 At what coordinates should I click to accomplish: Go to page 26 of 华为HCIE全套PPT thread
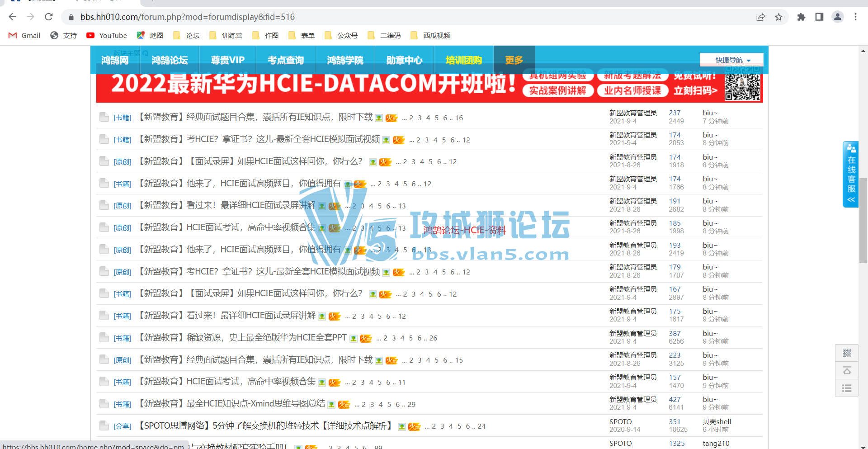[433, 338]
